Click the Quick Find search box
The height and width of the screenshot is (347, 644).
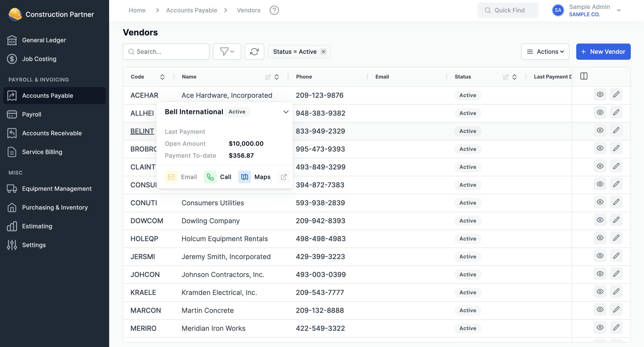[x=508, y=10]
